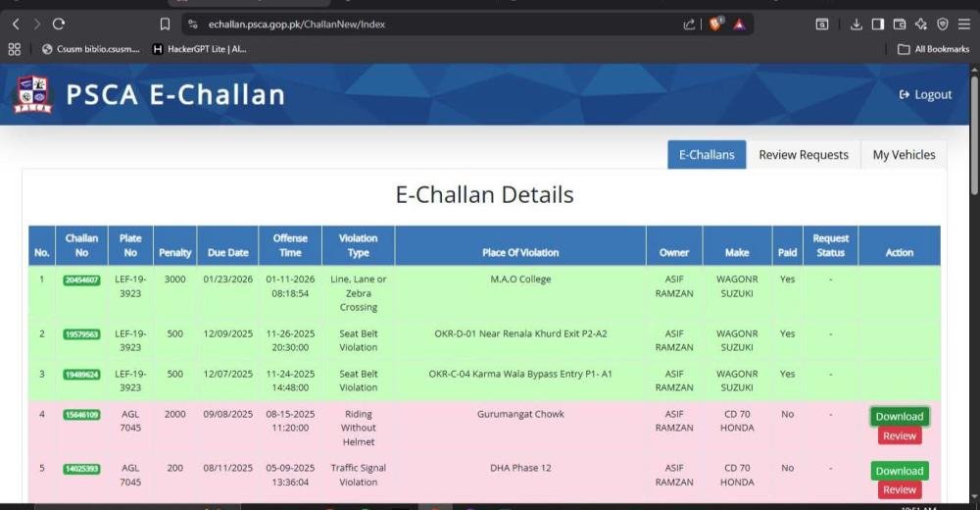Switch to the Review Requests tab
The width and height of the screenshot is (980, 510).
click(804, 155)
